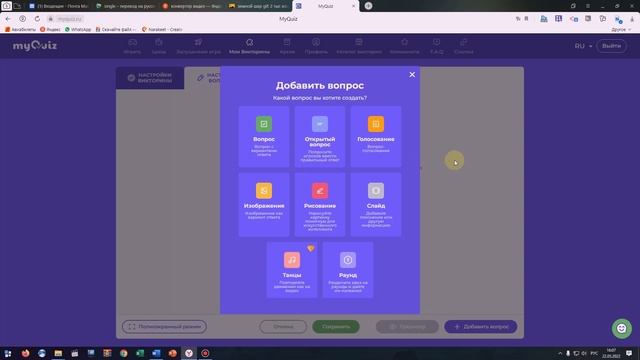
Task: Open the F.A.Q. navigation item
Action: [436, 46]
